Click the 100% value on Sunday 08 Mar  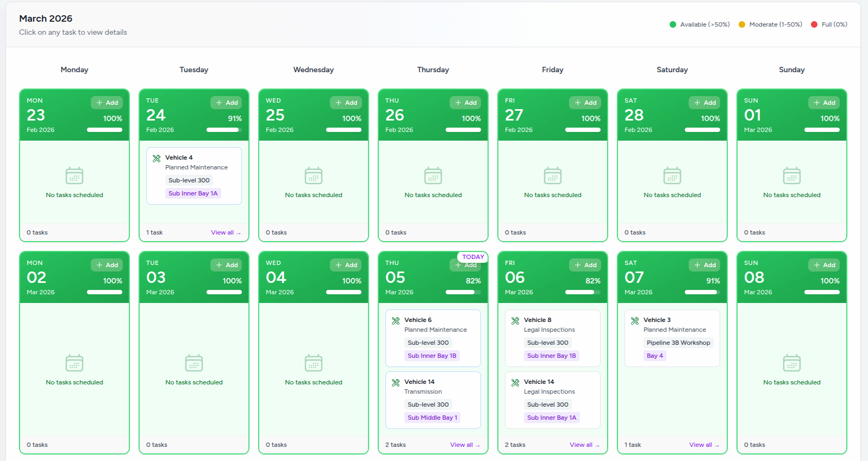point(830,281)
